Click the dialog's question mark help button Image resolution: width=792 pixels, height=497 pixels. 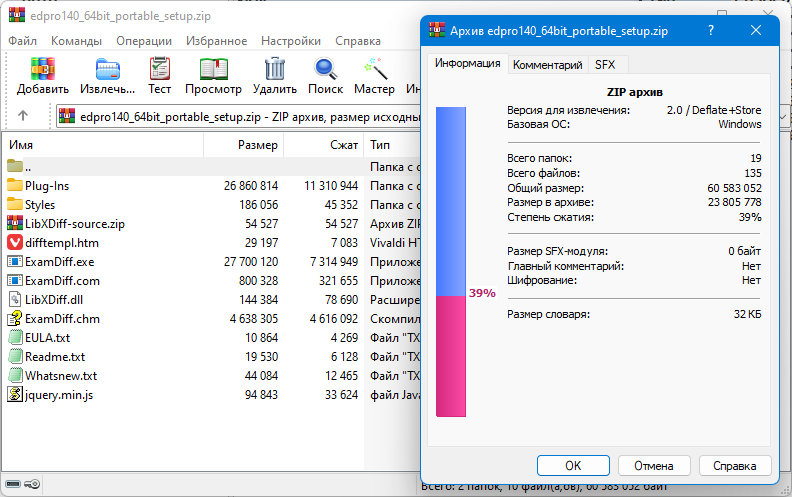[x=711, y=30]
